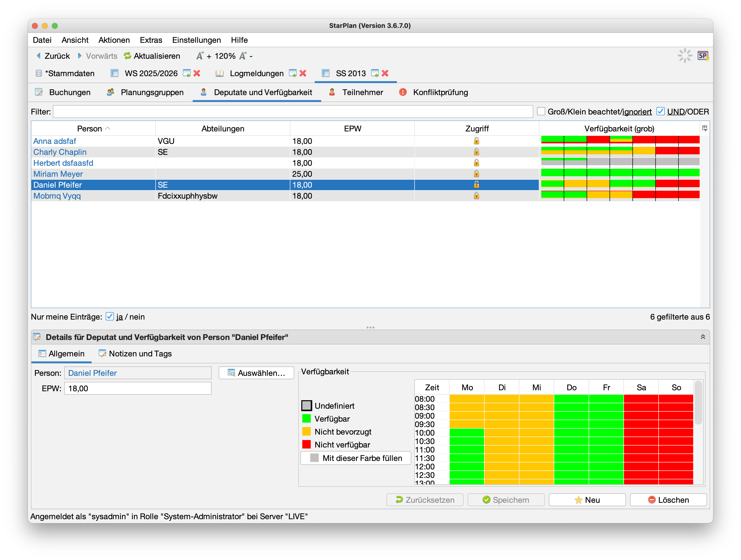Open the table column configuration dropdown

click(704, 129)
